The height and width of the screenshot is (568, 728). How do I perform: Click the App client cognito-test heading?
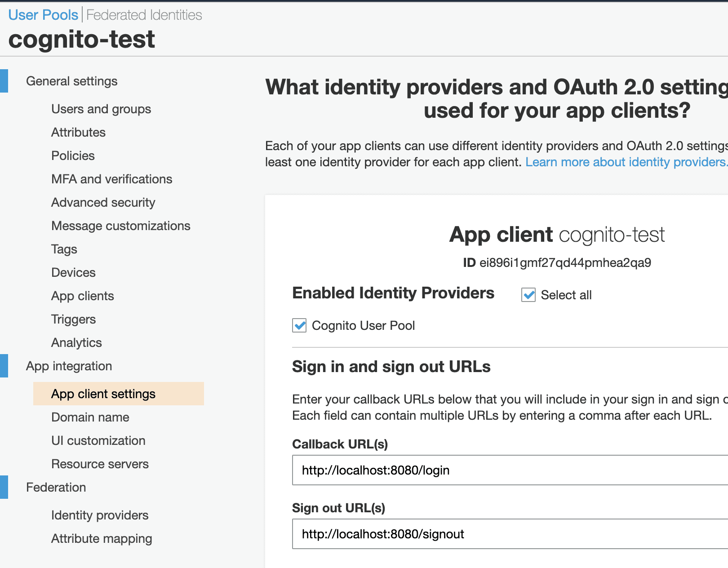point(557,235)
